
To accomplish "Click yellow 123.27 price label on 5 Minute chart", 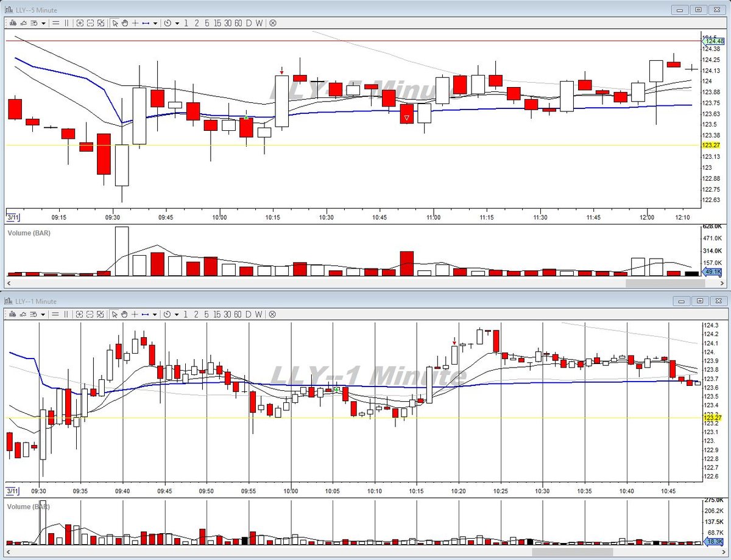I will click(711, 145).
